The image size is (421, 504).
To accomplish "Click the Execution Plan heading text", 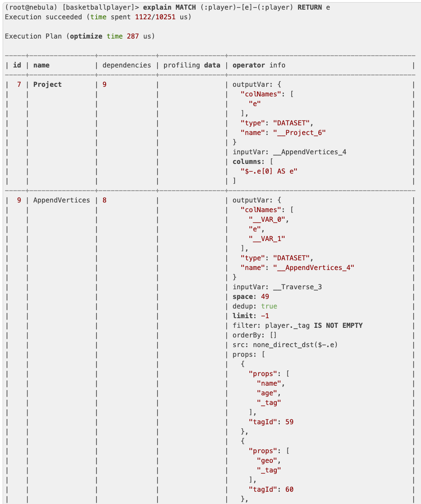I will [x=33, y=36].
